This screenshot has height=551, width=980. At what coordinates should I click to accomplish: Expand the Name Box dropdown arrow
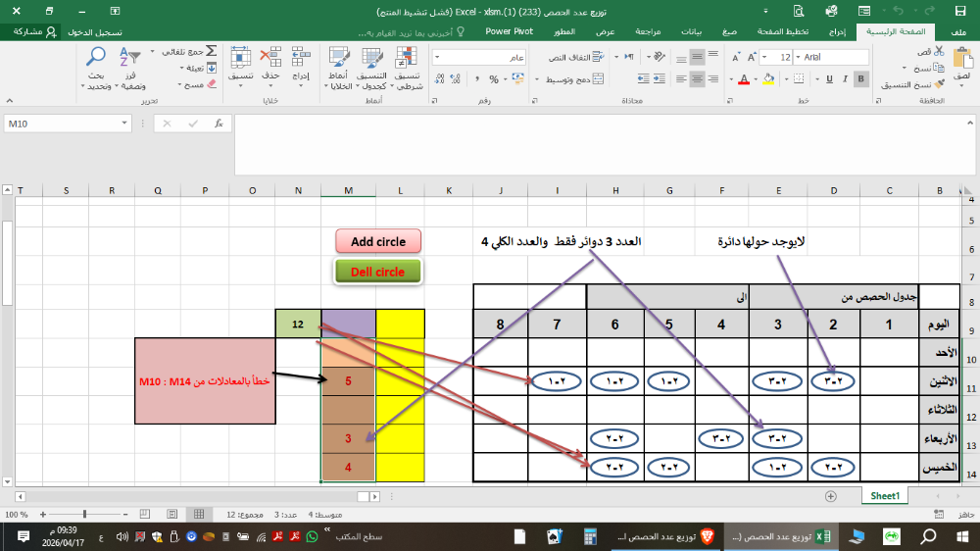(x=124, y=124)
